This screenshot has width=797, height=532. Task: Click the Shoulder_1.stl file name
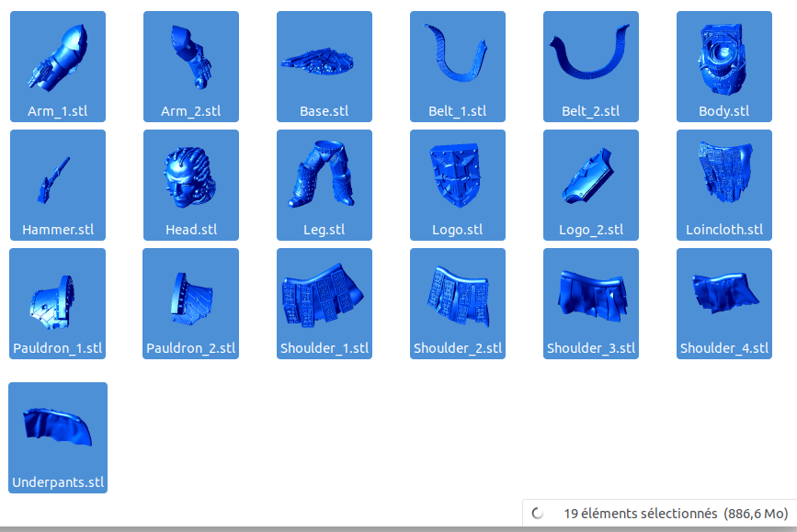click(324, 348)
